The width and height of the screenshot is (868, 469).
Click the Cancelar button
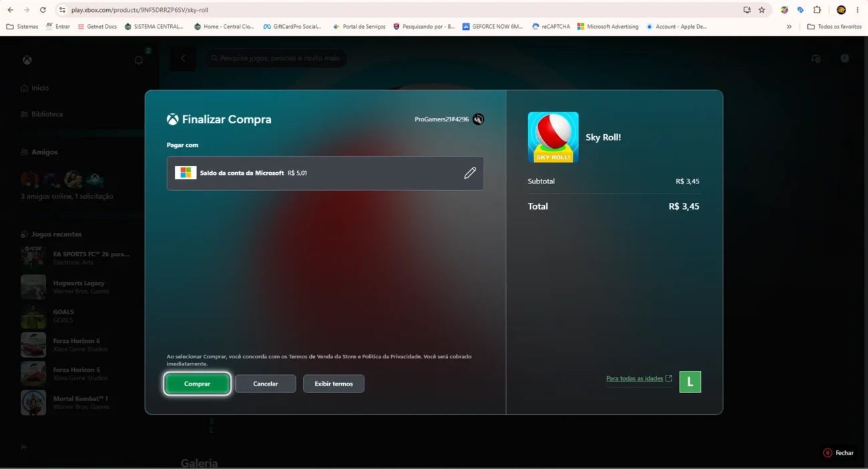[265, 384]
